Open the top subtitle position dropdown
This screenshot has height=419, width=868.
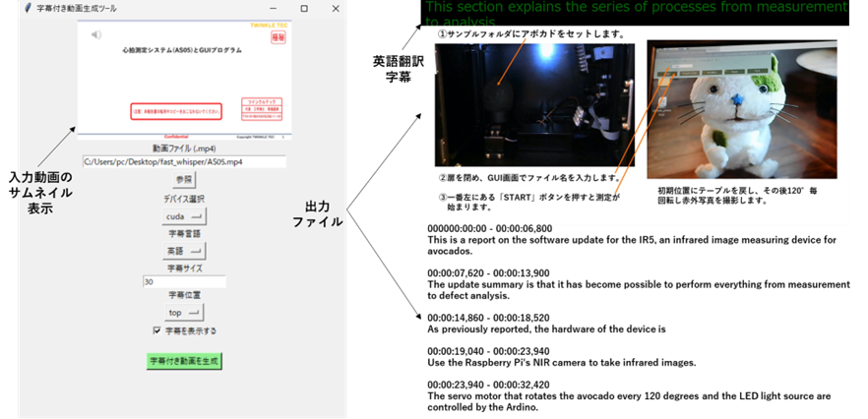[x=184, y=313]
